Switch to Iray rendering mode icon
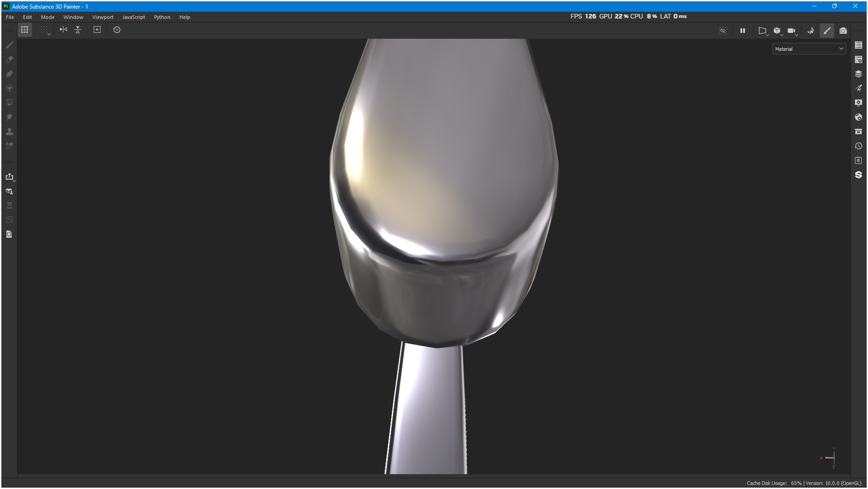Viewport: 868px width, 489px height. point(810,31)
